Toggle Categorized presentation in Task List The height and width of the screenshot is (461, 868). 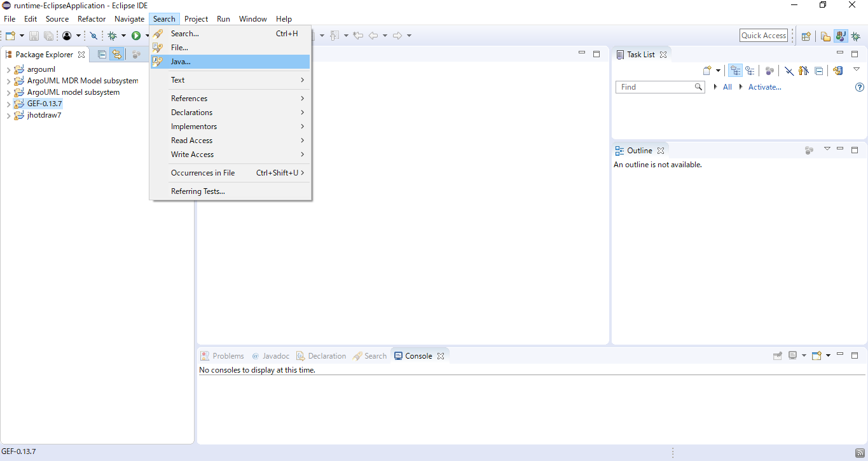735,71
